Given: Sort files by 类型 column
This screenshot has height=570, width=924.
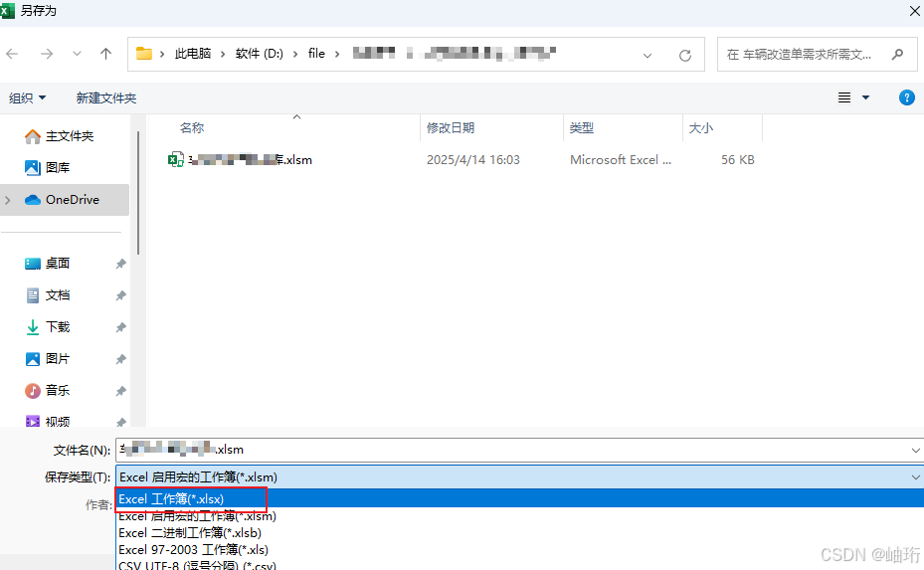Looking at the screenshot, I should click(582, 128).
